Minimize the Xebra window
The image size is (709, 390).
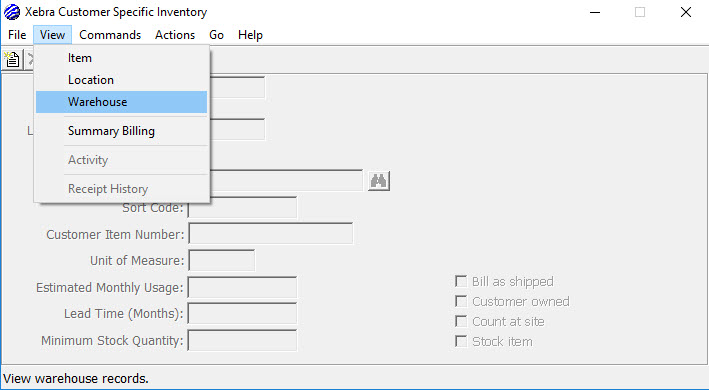[595, 12]
